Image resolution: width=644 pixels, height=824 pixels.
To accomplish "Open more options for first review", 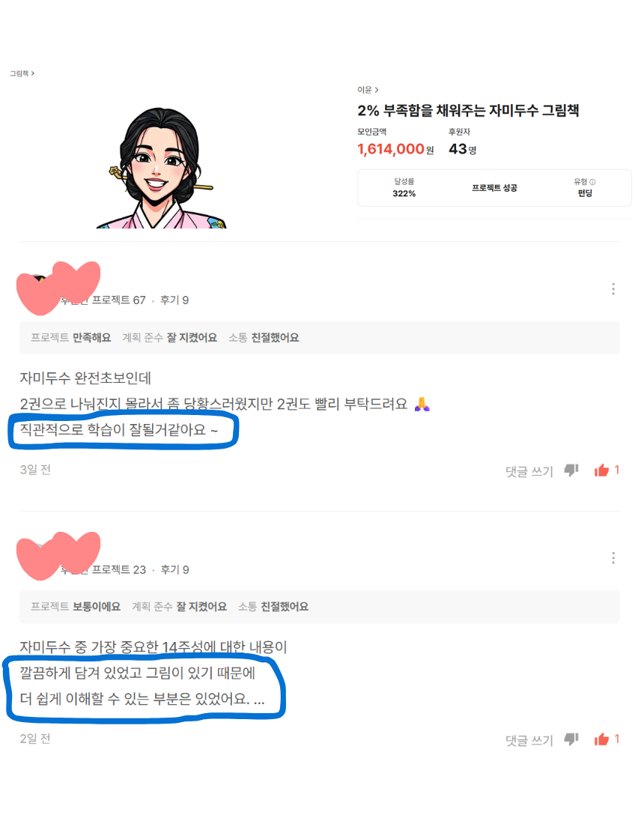I will click(x=613, y=289).
